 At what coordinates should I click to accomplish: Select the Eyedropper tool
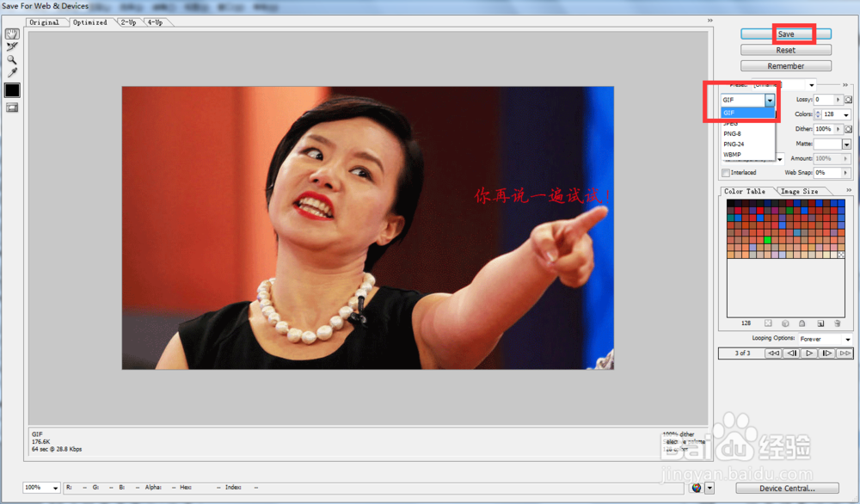[12, 72]
